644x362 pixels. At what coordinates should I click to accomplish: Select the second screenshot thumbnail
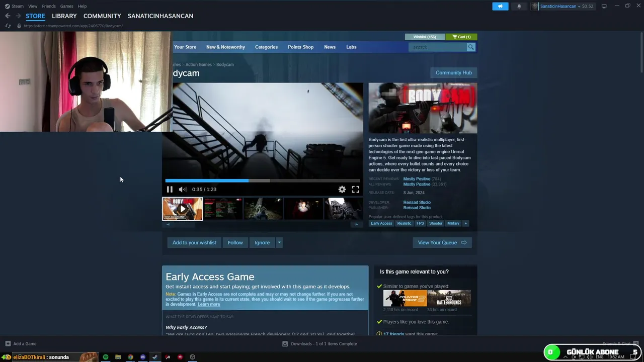[x=222, y=209]
